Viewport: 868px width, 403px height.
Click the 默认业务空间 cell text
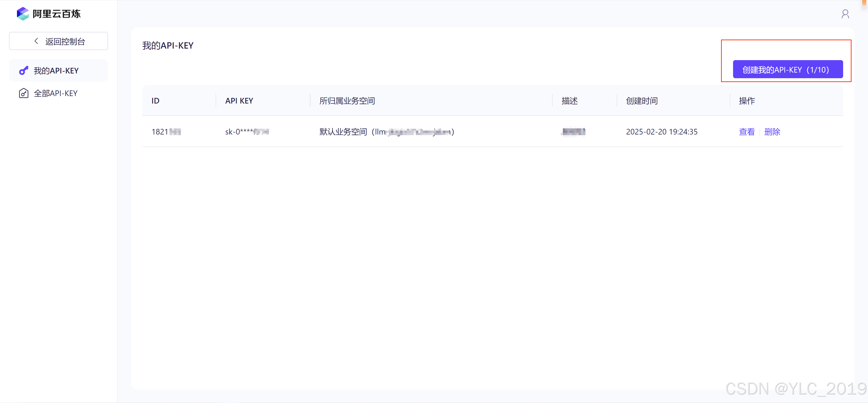tap(343, 132)
